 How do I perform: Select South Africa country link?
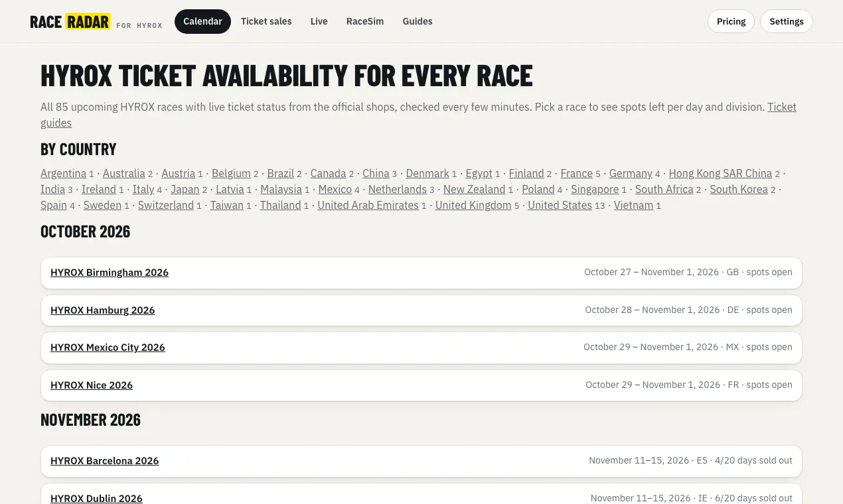click(x=664, y=189)
